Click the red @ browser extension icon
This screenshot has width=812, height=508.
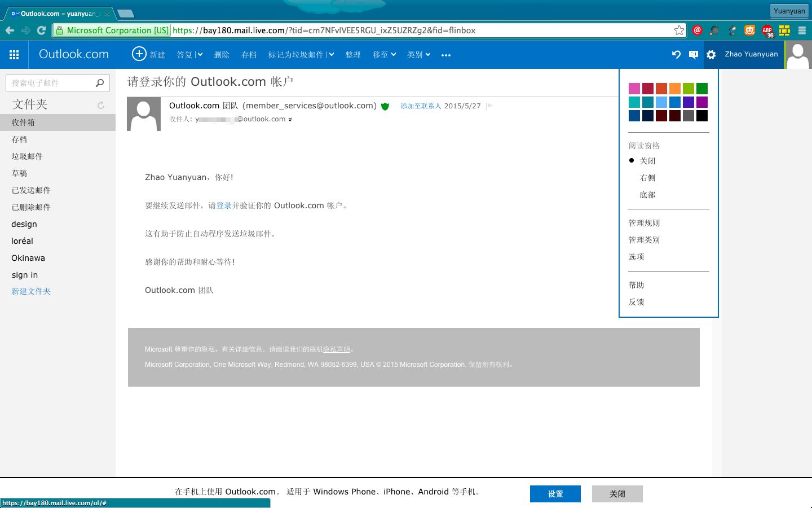(698, 30)
